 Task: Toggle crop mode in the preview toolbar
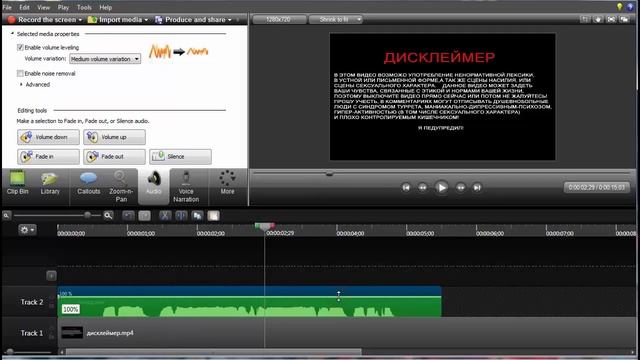coord(585,19)
